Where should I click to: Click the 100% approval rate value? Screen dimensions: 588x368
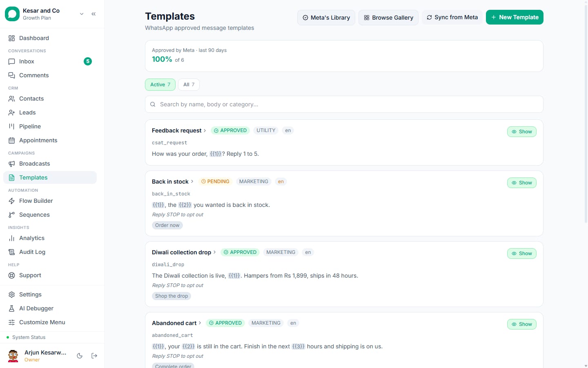coord(162,59)
